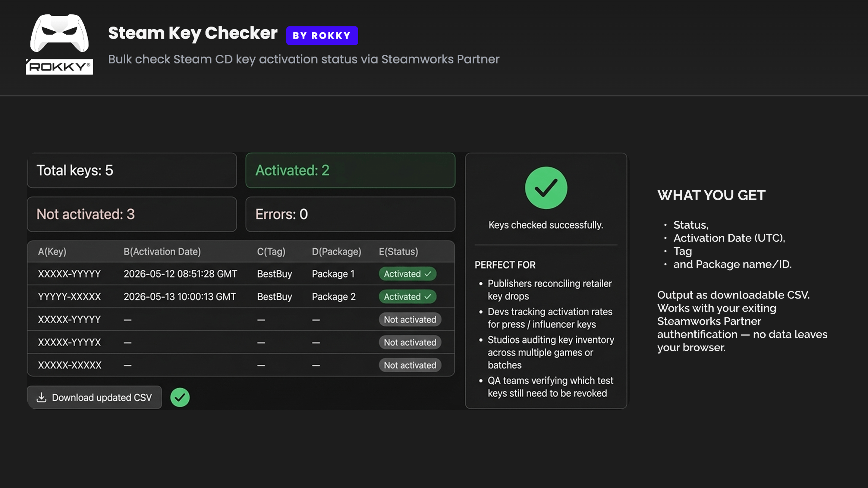Click Studios auditing key inventory bullet
Screen dimensions: 868x488
pos(551,352)
